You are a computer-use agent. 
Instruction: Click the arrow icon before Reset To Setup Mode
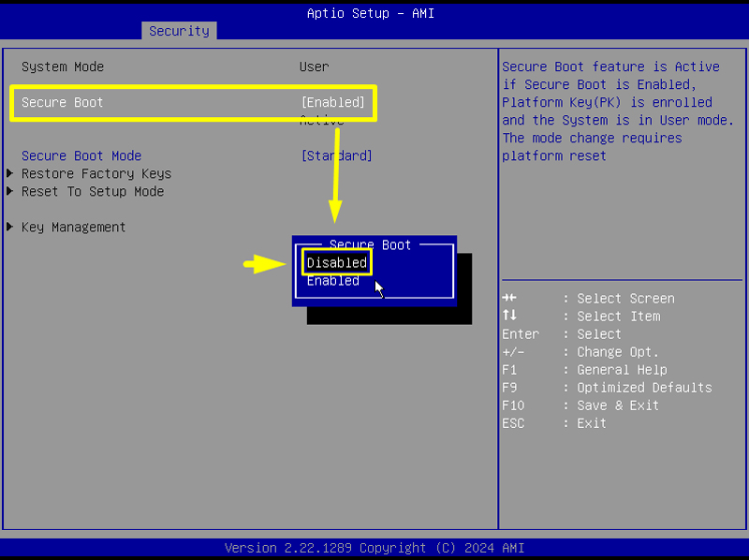[x=8, y=191]
